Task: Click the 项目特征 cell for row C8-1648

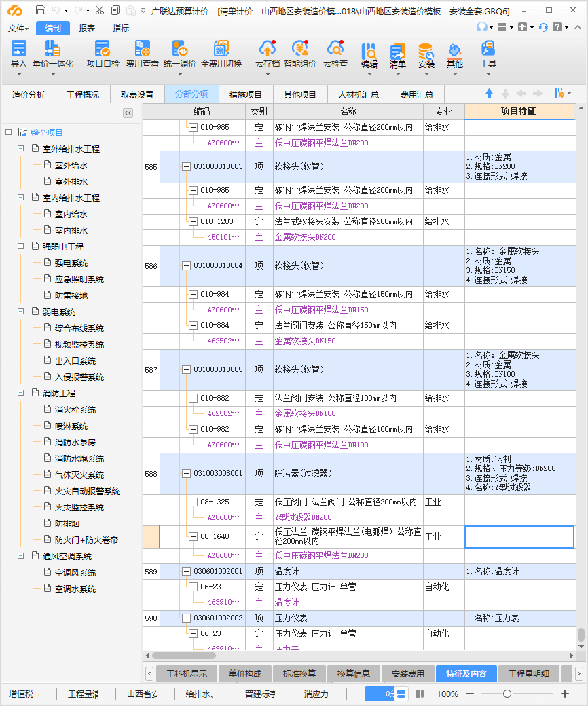Action: click(519, 536)
